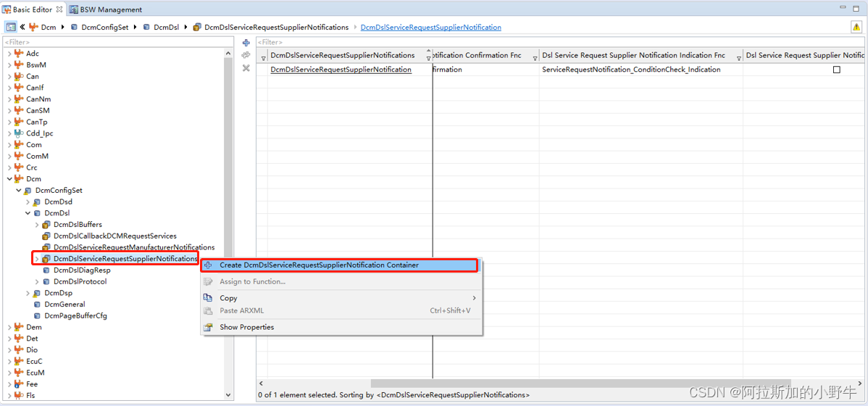Expand the DcmDslProtocol tree node
This screenshot has height=406, width=868.
[37, 281]
